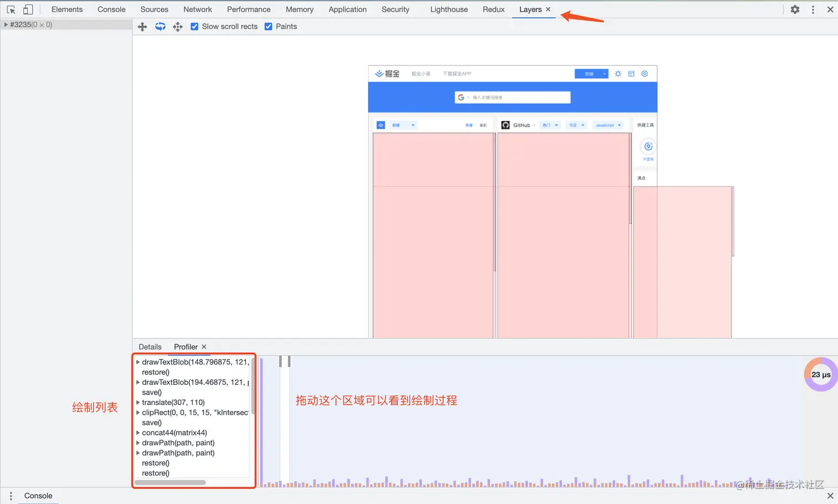Close the Profiler tab
The height and width of the screenshot is (504, 838).
[x=204, y=347]
